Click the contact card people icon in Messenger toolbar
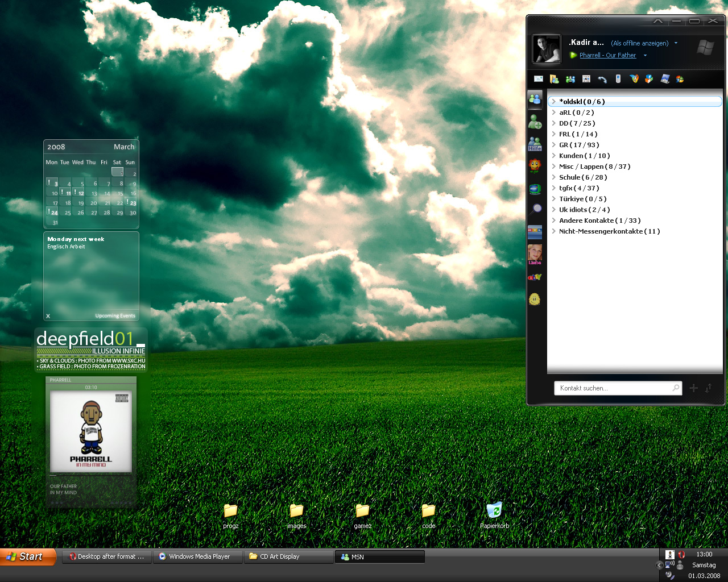 point(570,79)
